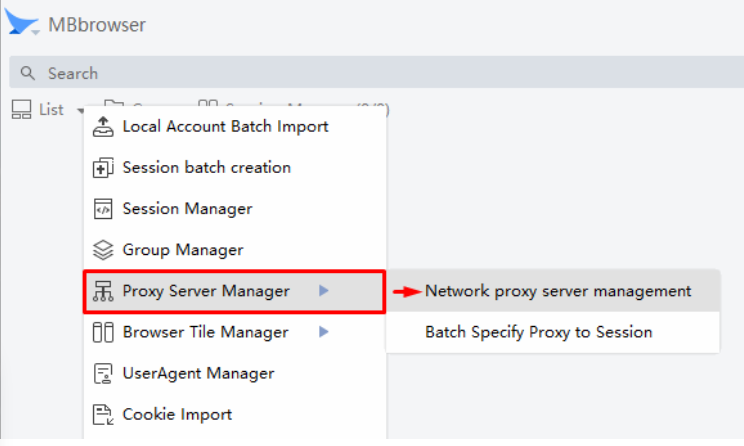The image size is (744, 446).
Task: Open Proxy Server Manager menu entry
Action: 206,291
